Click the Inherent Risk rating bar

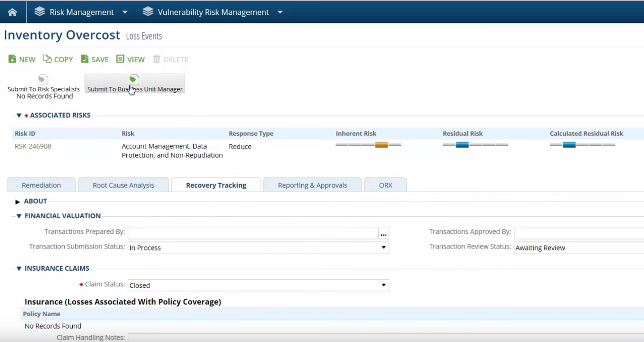tap(368, 145)
